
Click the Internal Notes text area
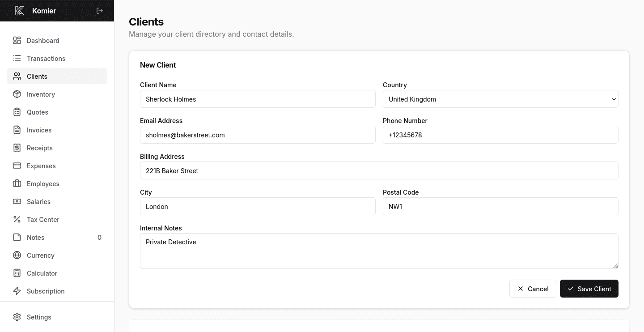[379, 251]
